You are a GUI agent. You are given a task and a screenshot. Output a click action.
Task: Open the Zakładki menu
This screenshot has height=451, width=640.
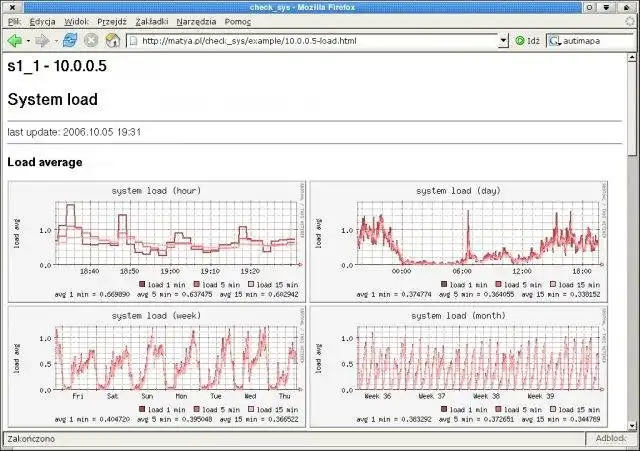point(152,22)
